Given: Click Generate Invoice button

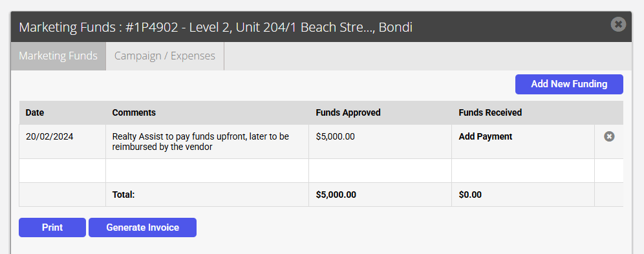Looking at the screenshot, I should click(142, 228).
